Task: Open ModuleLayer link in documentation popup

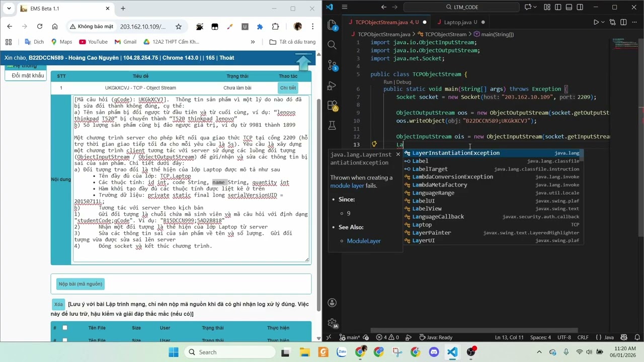Action: tap(364, 241)
